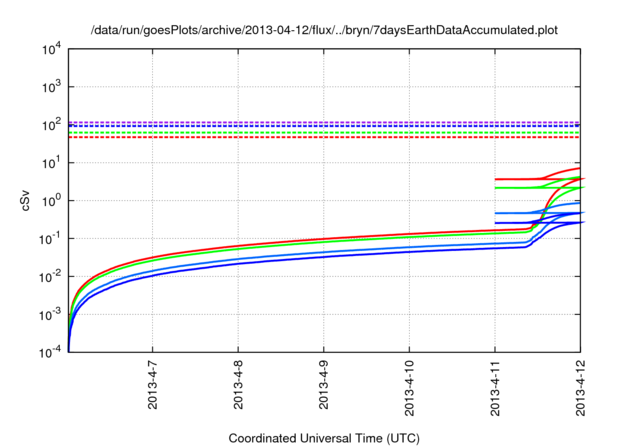The image size is (640, 448).
Task: Click the 10^-2 y-axis tick label
Action: tap(51, 277)
